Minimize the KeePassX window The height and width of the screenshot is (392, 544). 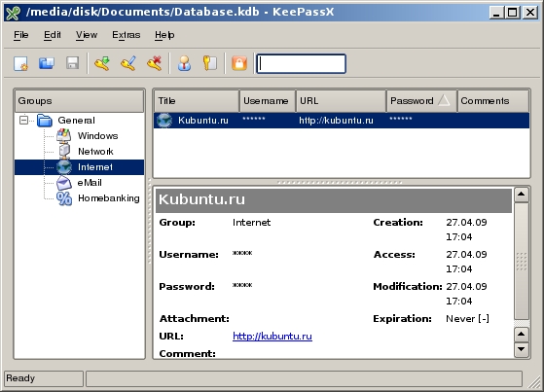point(496,13)
